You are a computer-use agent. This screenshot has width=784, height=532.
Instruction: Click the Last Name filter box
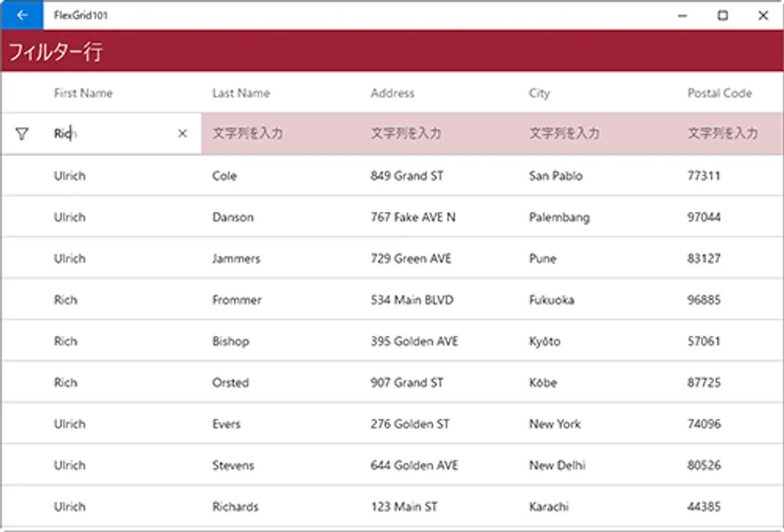(280, 134)
